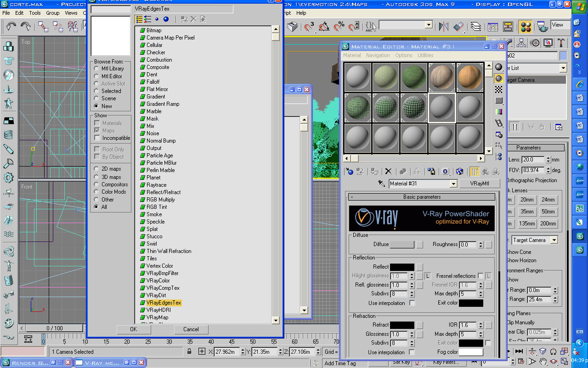Click Go to Parent icon

point(485,172)
